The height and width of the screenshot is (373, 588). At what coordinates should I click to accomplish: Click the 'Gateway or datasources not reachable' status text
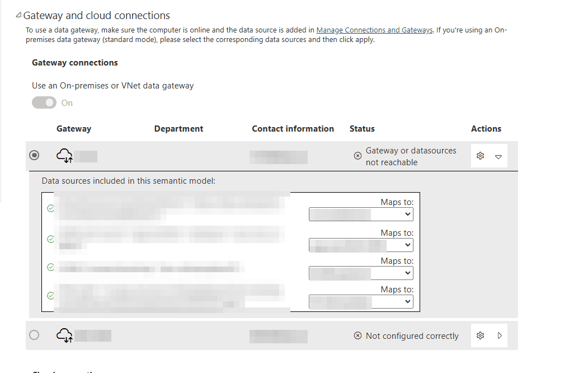pyautogui.click(x=411, y=156)
